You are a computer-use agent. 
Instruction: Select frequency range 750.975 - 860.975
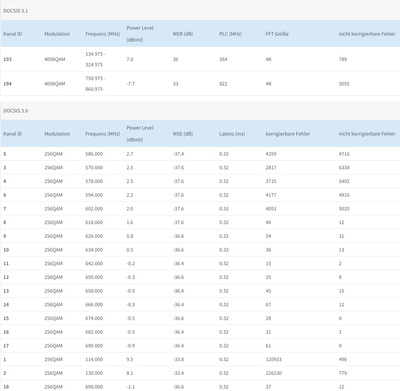coord(95,84)
